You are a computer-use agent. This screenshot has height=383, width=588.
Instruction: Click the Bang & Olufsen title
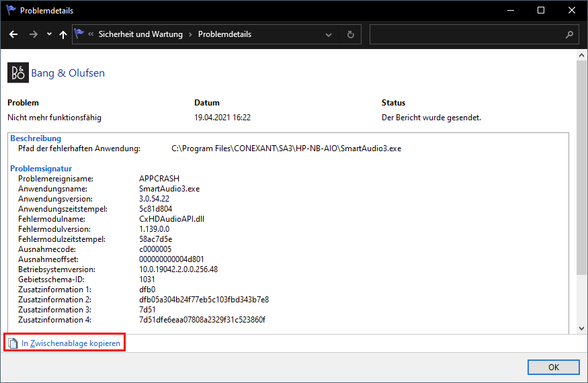[x=68, y=73]
